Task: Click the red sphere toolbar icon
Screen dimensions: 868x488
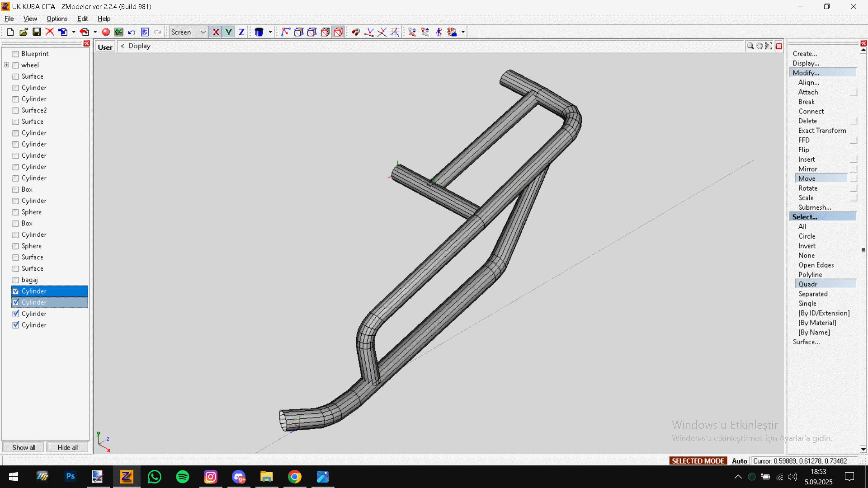Action: pos(106,32)
